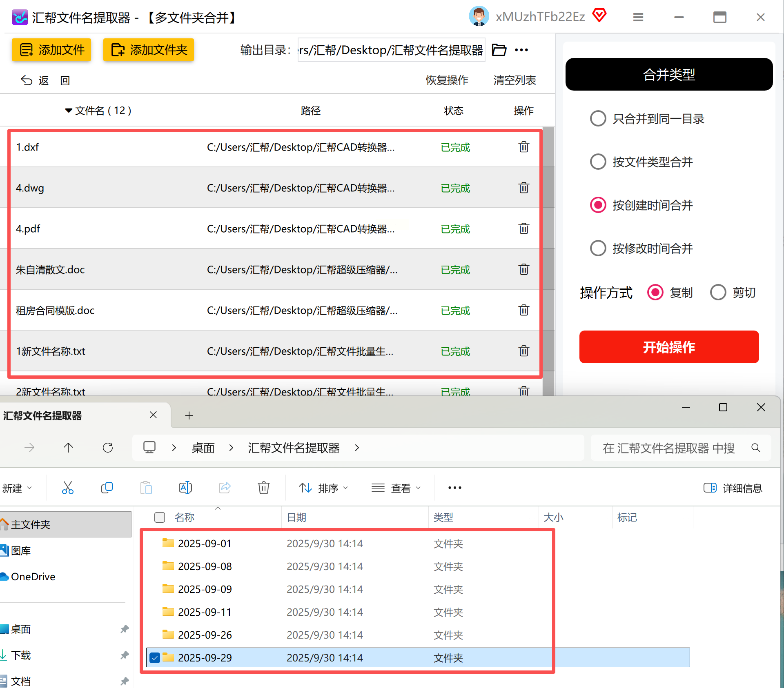Click the browse output folder icon
The width and height of the screenshot is (784, 688).
pyautogui.click(x=499, y=50)
